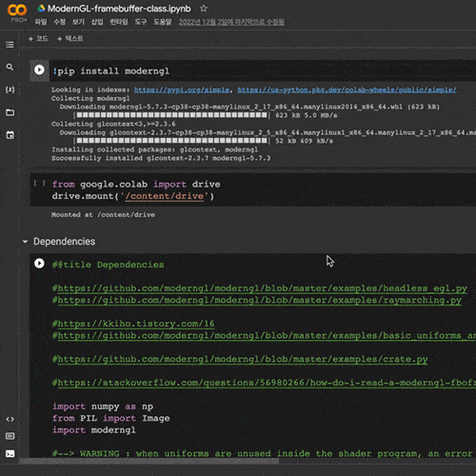The image size is (476, 476).
Task: Click the 'import numpy as np' line
Action: tap(103, 407)
